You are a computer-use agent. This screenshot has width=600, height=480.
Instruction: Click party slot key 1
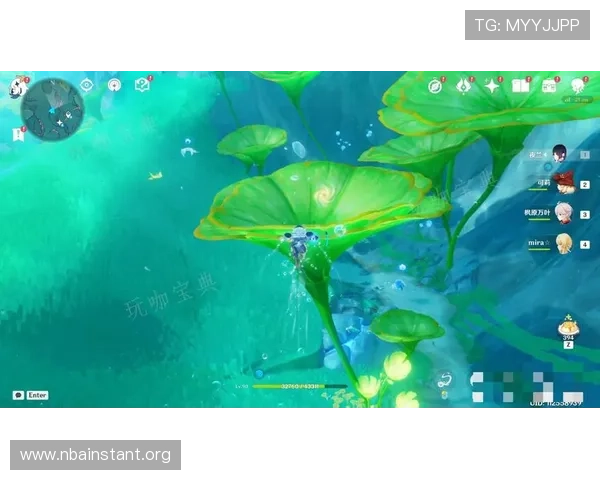tap(585, 155)
